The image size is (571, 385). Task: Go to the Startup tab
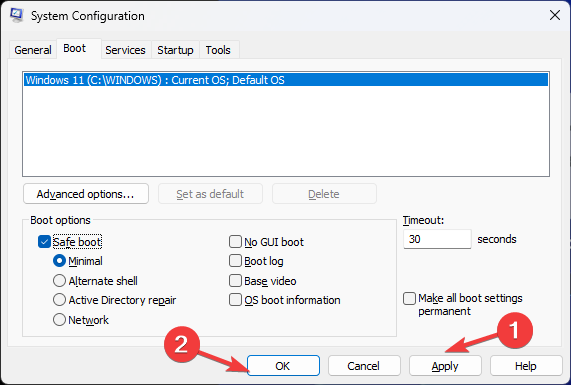pyautogui.click(x=175, y=50)
